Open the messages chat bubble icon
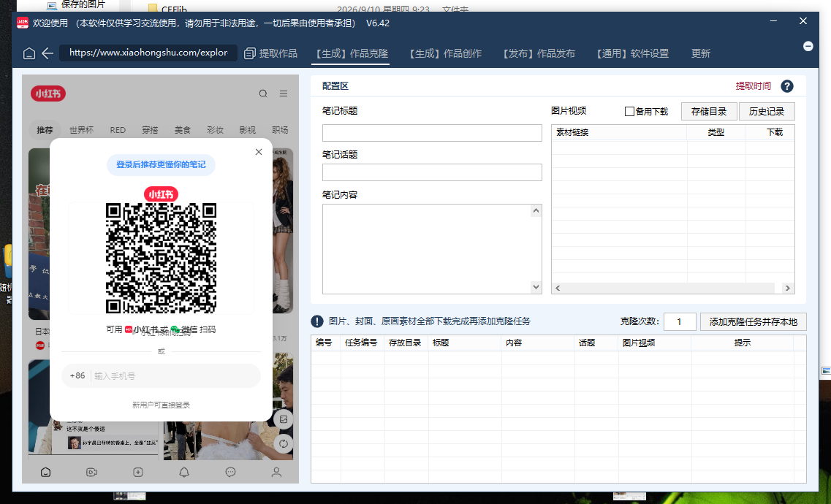Viewport: 831px width, 504px height. (x=230, y=473)
